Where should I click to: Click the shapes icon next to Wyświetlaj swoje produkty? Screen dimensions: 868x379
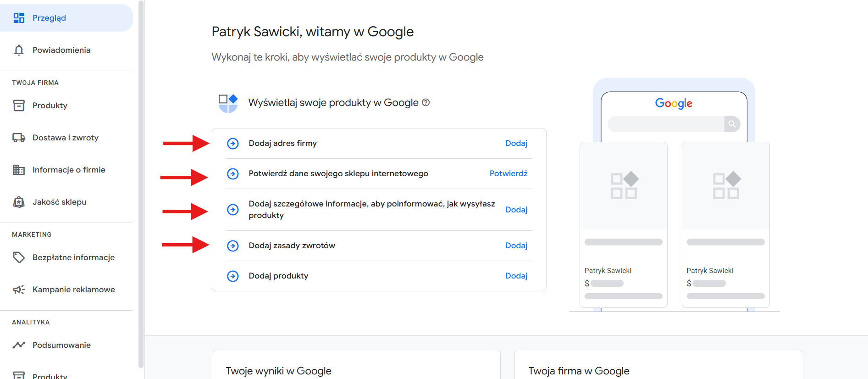(228, 103)
